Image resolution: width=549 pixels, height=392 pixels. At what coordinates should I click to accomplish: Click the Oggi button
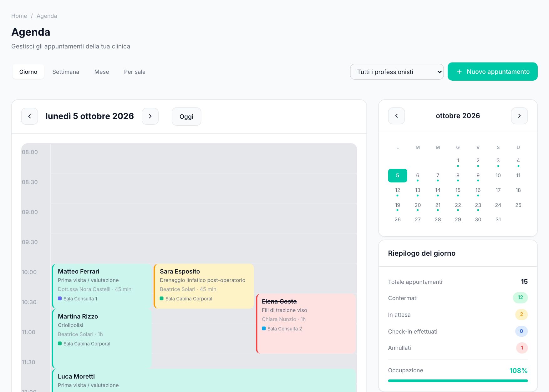click(x=186, y=117)
